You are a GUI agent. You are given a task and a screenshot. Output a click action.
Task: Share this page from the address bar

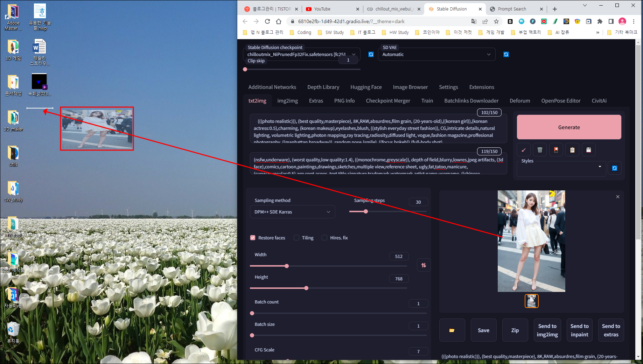485,21
